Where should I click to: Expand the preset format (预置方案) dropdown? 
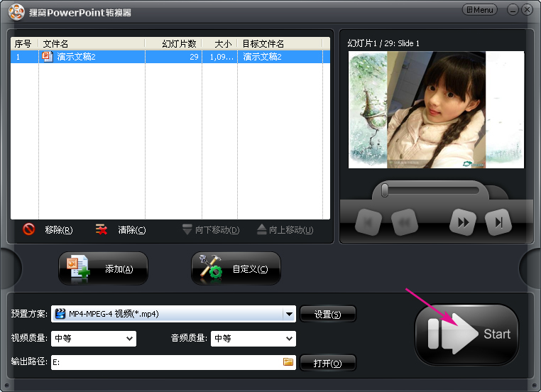tap(288, 314)
